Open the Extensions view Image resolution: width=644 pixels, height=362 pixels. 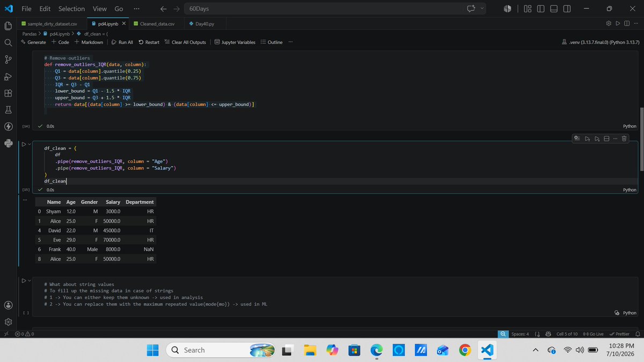tap(8, 93)
